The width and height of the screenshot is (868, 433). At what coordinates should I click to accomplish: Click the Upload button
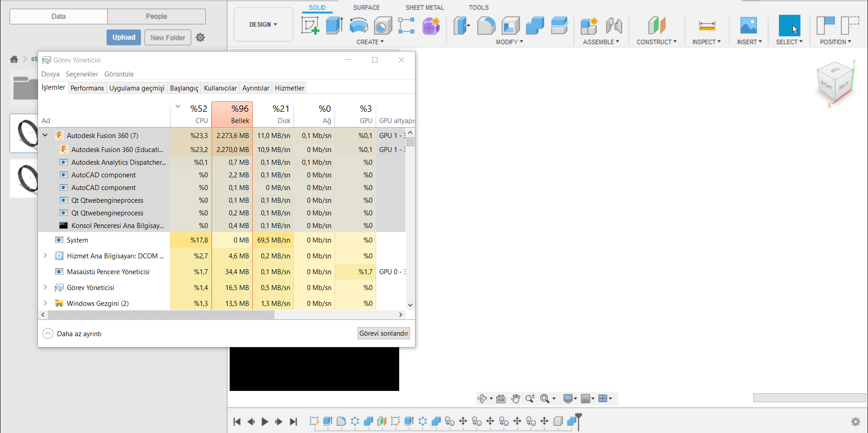click(x=124, y=38)
